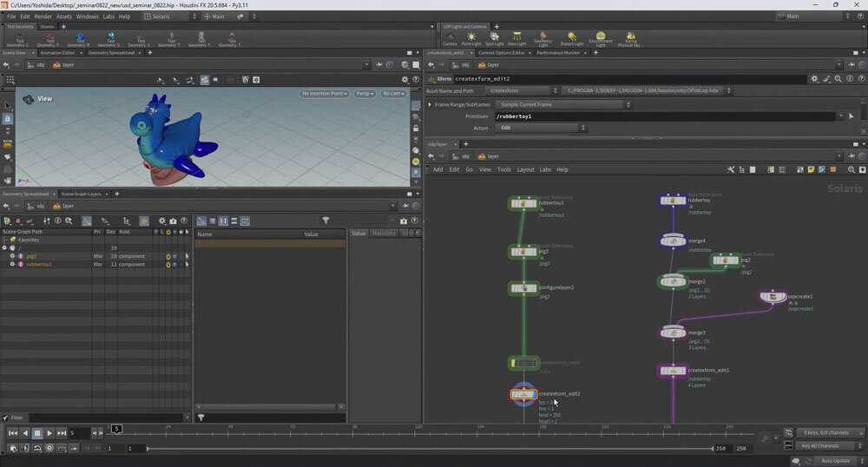Add a Spot Light from the shelf
The image size is (868, 467).
(495, 38)
